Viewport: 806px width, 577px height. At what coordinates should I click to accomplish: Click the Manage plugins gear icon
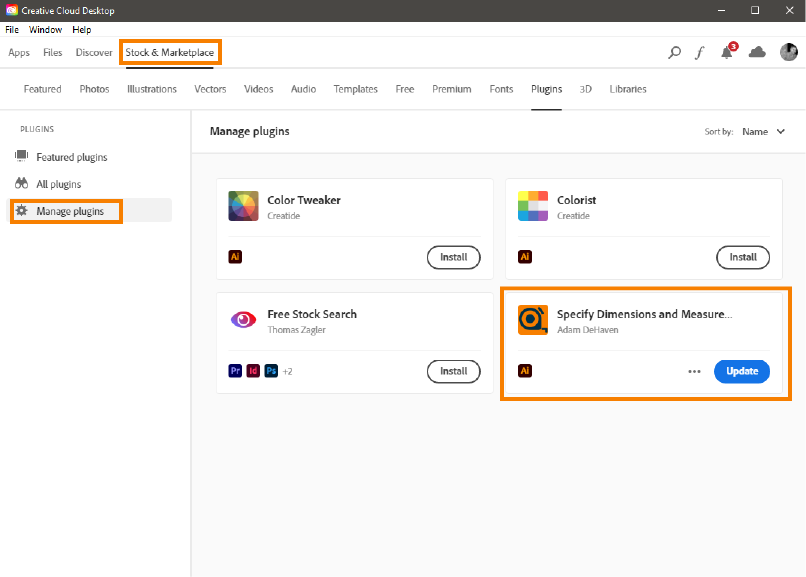[x=22, y=211]
